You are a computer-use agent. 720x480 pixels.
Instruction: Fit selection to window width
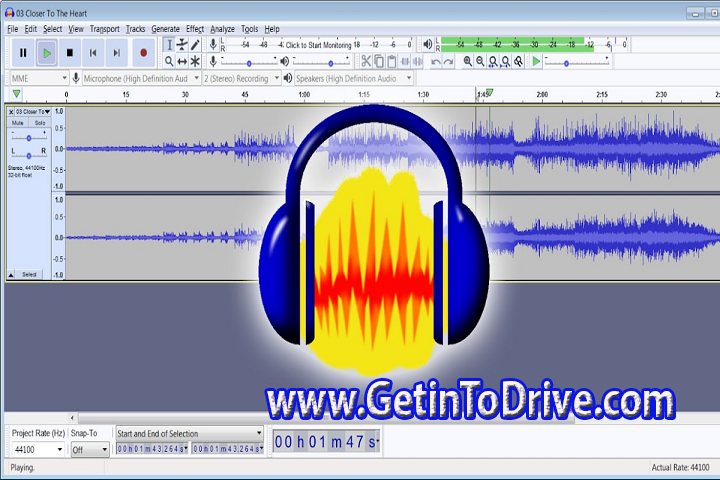493,61
